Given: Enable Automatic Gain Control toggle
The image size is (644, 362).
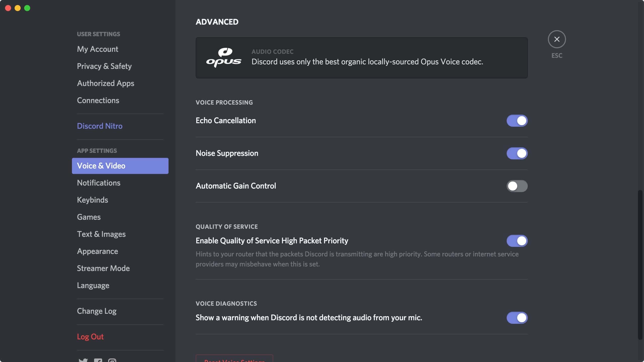Looking at the screenshot, I should pyautogui.click(x=517, y=186).
